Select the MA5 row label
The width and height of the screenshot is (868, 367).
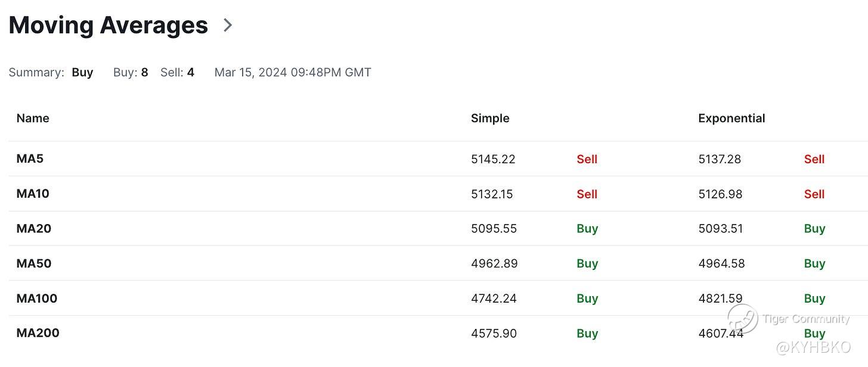[x=30, y=158]
